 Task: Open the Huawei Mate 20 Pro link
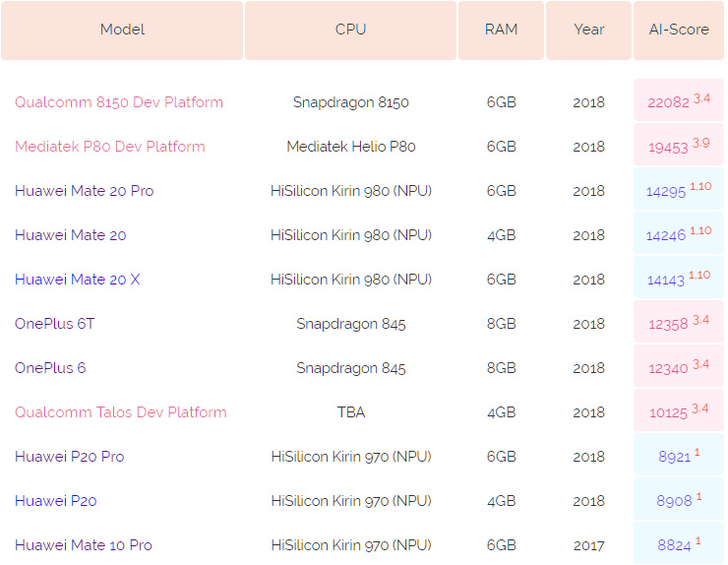point(84,191)
